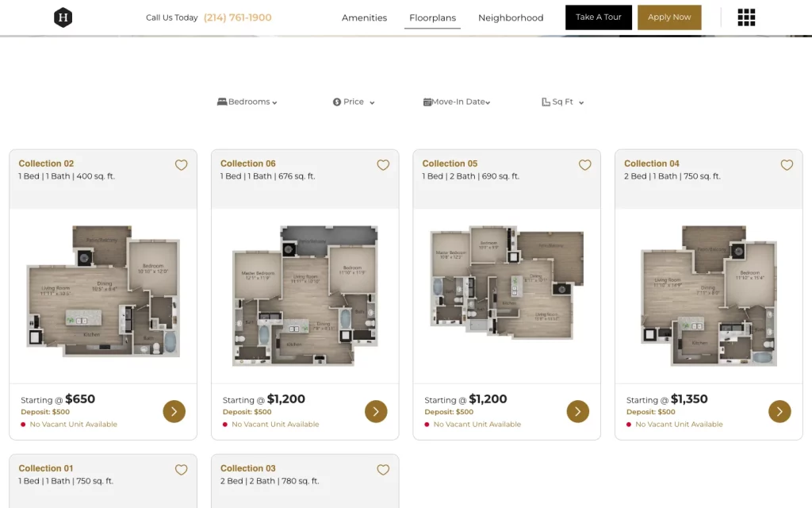This screenshot has width=812, height=508.
Task: Open the Collection 01 title link
Action: tap(45, 468)
